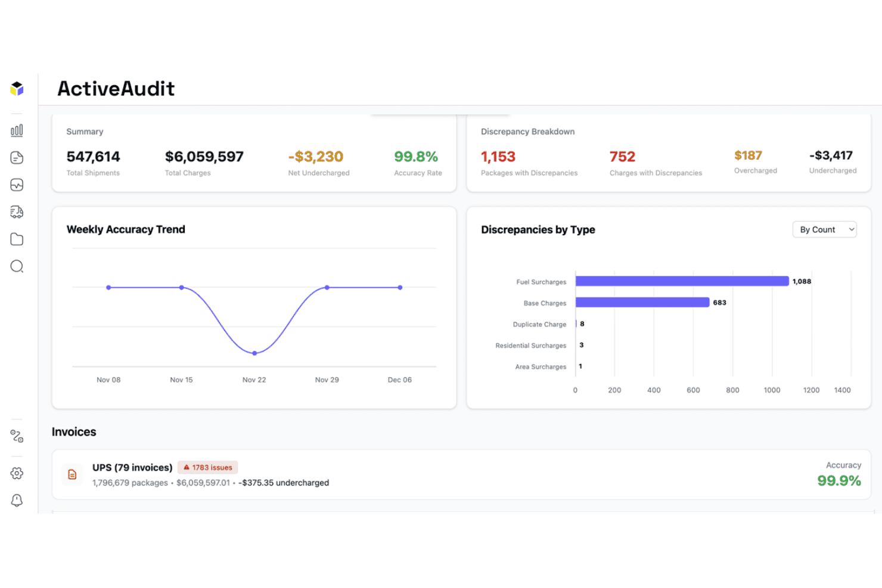Screen dimensions: 882x588
Task: Click the Discrepancies by Type heading
Action: 538,230
